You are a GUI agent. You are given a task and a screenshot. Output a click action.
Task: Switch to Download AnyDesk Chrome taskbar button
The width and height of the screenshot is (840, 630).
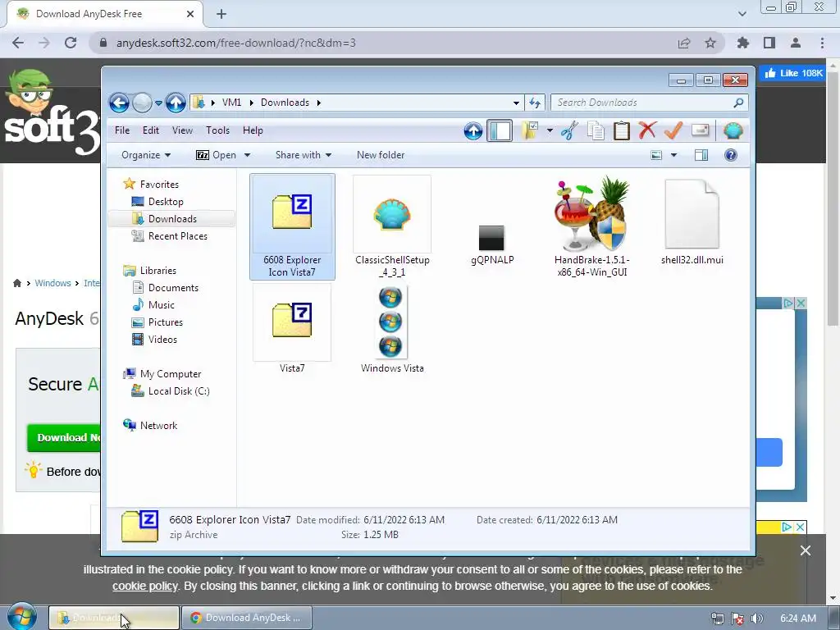[246, 618]
